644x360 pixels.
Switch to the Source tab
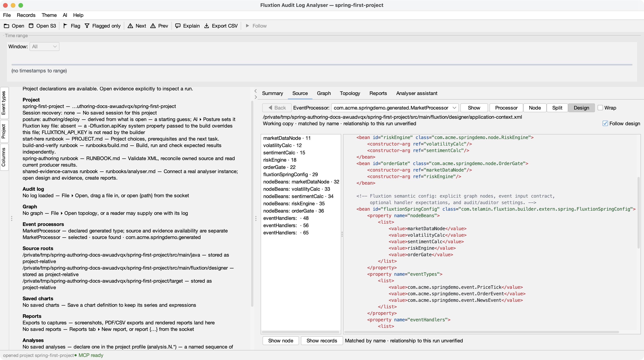point(300,93)
